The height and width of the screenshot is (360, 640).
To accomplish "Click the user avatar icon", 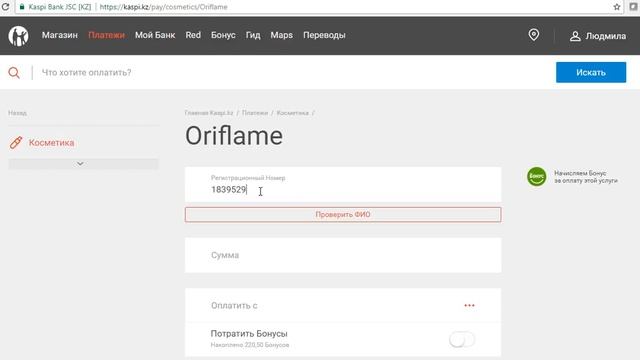I will [575, 36].
